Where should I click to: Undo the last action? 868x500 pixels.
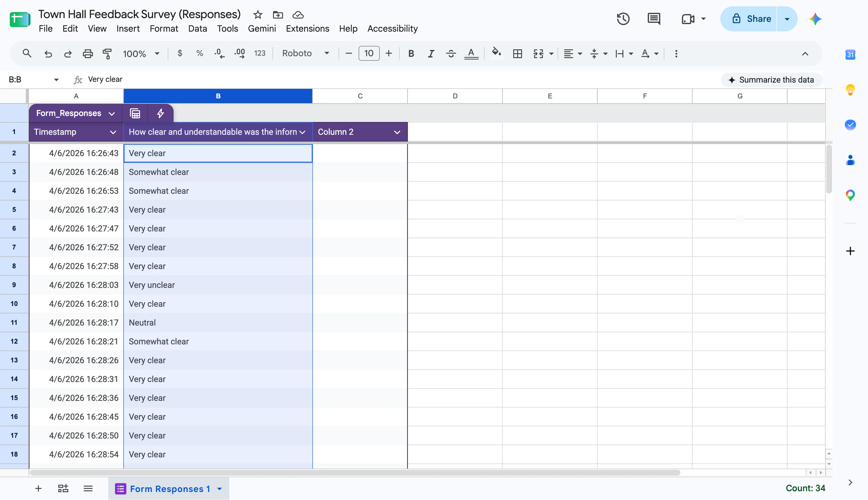point(48,53)
